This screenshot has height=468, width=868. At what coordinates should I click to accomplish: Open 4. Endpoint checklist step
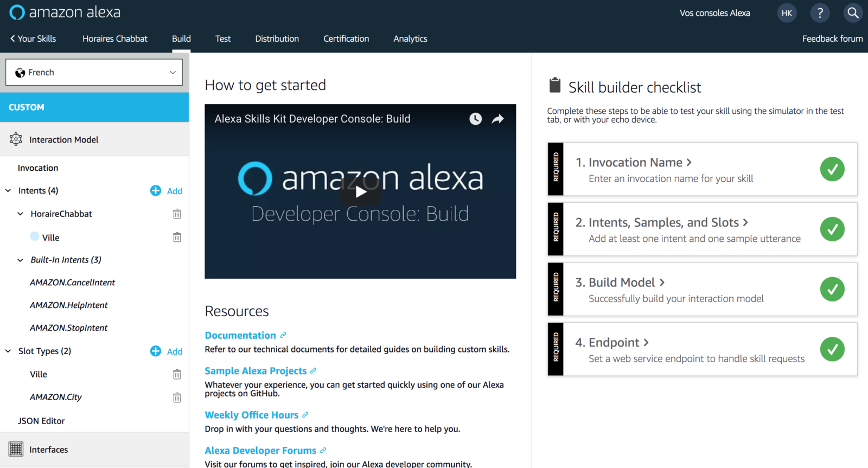[x=612, y=343]
